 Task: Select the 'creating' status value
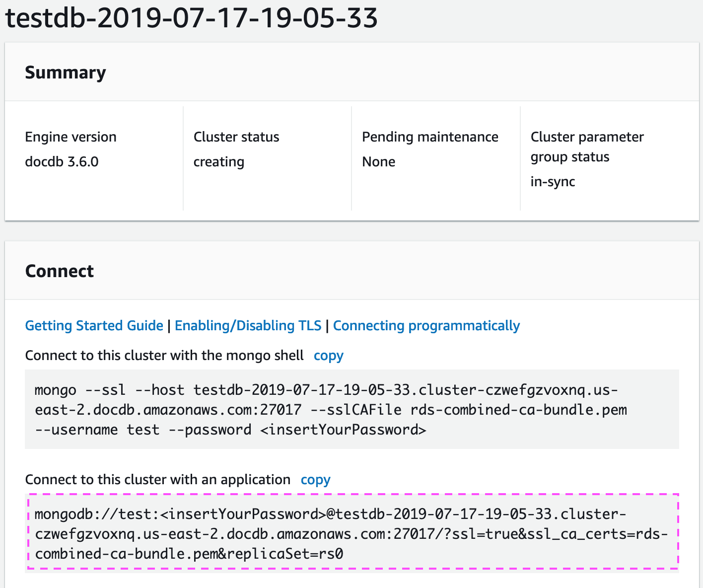[219, 162]
